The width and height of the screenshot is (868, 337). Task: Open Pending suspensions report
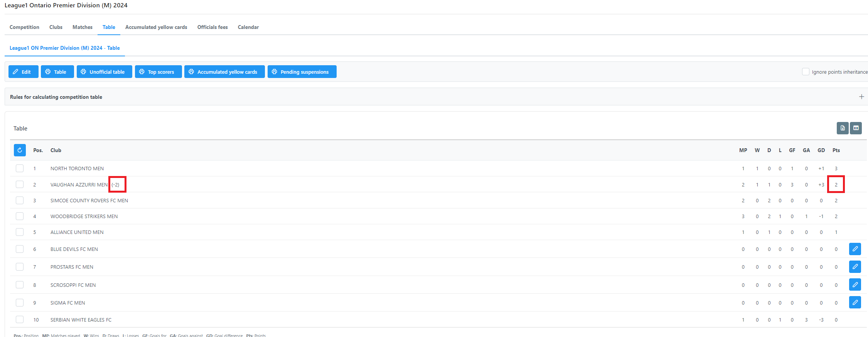[302, 72]
